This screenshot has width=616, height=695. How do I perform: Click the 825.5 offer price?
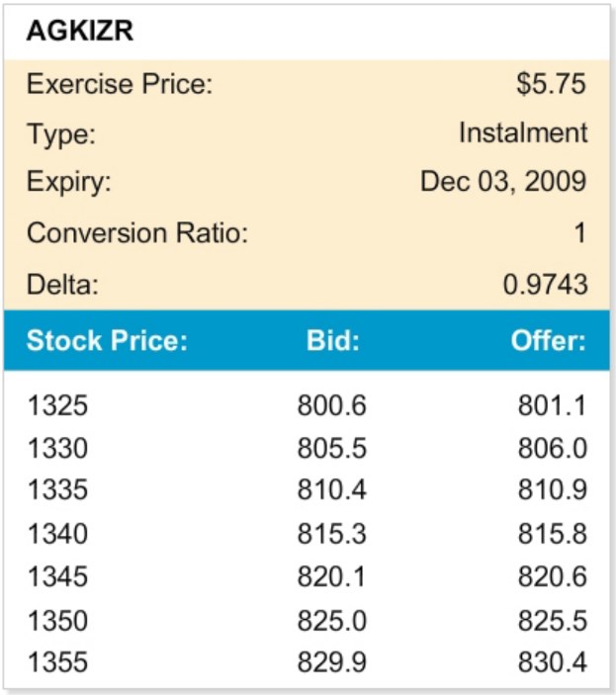552,621
